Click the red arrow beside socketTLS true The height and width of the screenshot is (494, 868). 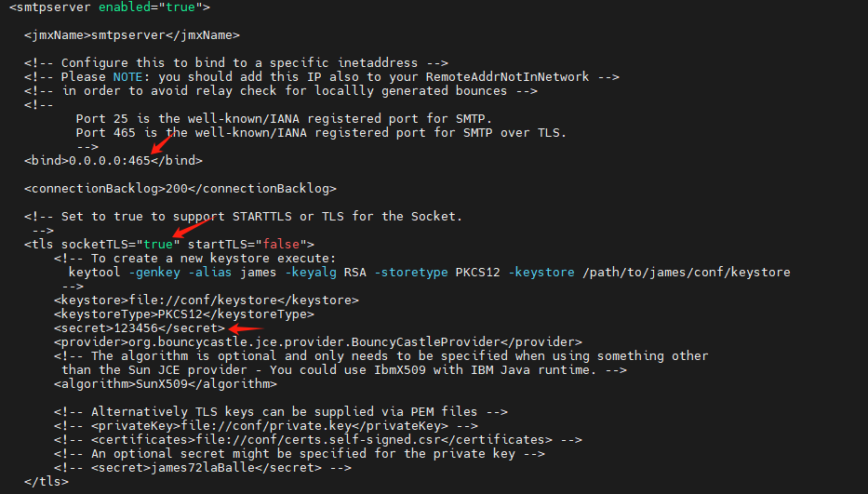tap(189, 228)
